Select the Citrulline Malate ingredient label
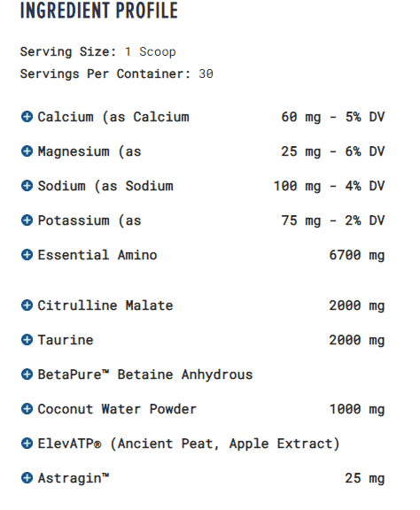The width and height of the screenshot is (420, 510). (105, 305)
